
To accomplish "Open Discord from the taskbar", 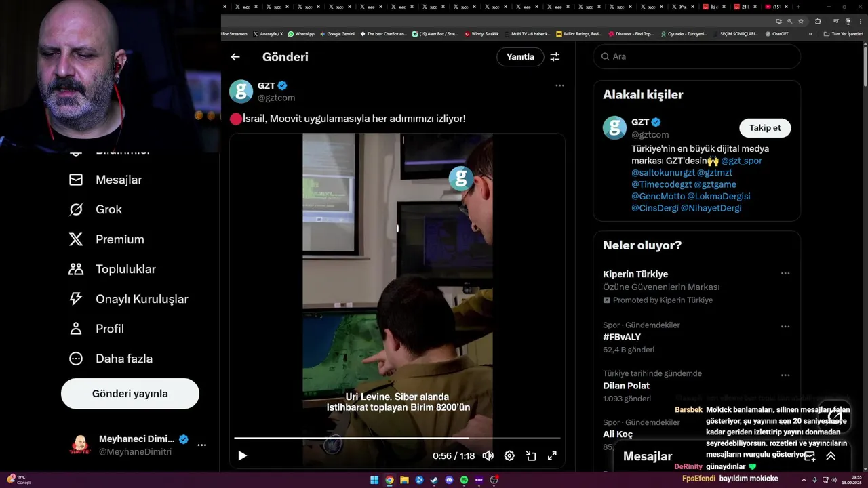I will click(449, 480).
